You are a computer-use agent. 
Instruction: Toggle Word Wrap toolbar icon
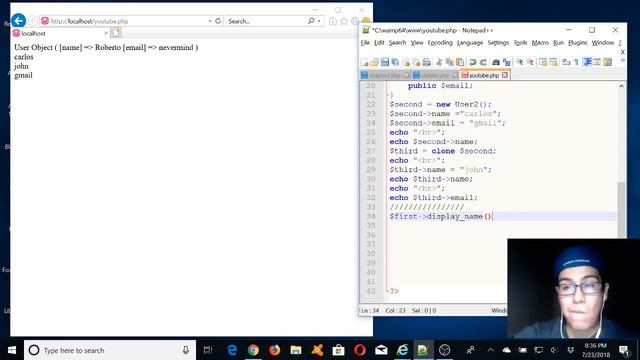click(x=566, y=62)
